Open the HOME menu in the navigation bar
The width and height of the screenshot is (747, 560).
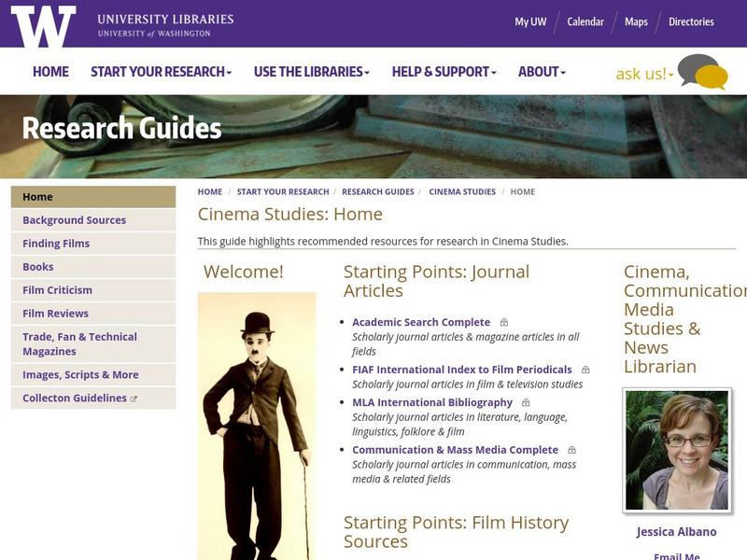(52, 71)
